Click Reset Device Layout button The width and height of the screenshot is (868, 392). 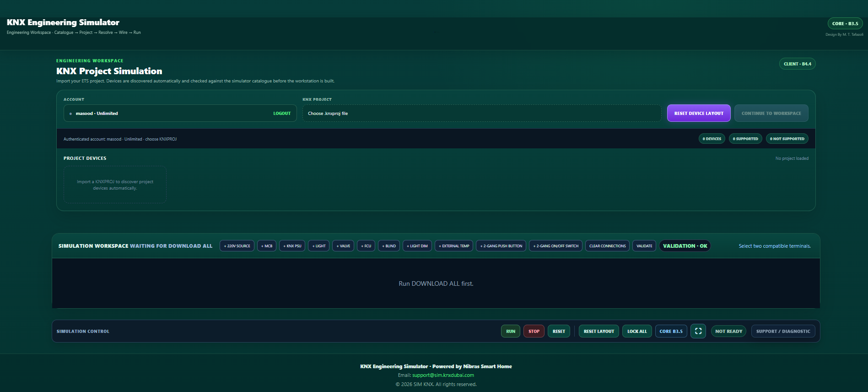point(699,113)
